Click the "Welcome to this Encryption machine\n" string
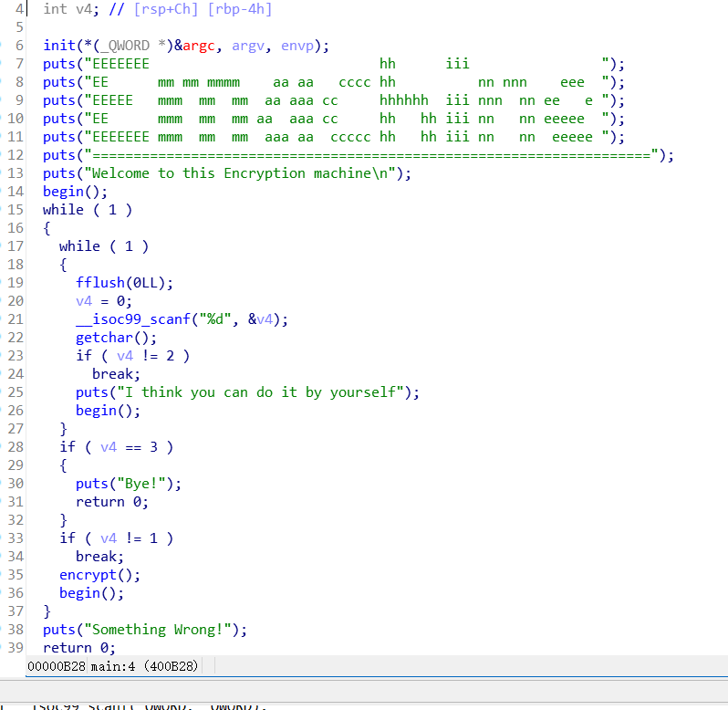 click(x=240, y=173)
